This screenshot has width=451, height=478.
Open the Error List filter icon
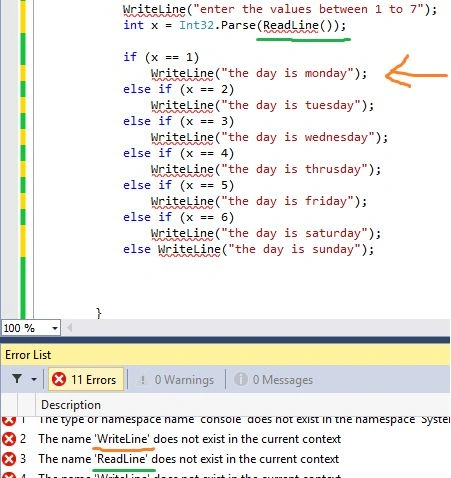click(x=17, y=379)
